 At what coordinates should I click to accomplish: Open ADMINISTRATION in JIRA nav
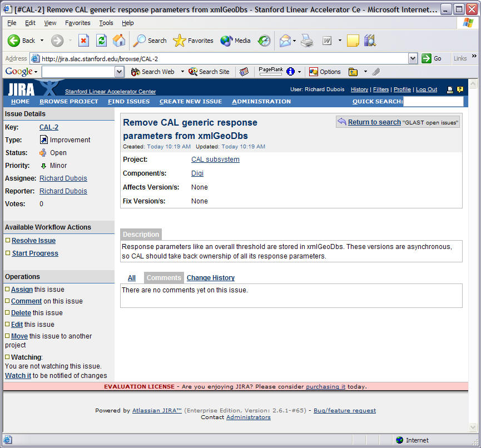point(261,102)
